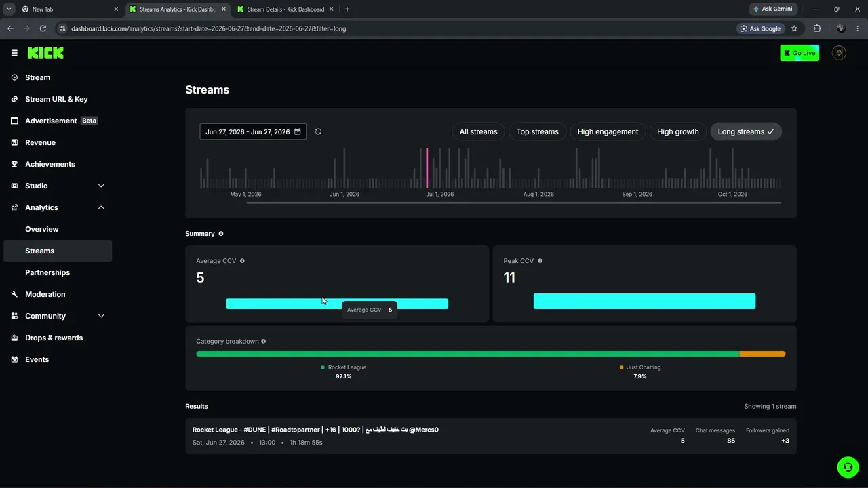The image size is (868, 488).
Task: Click the Kick logo
Action: 45,53
